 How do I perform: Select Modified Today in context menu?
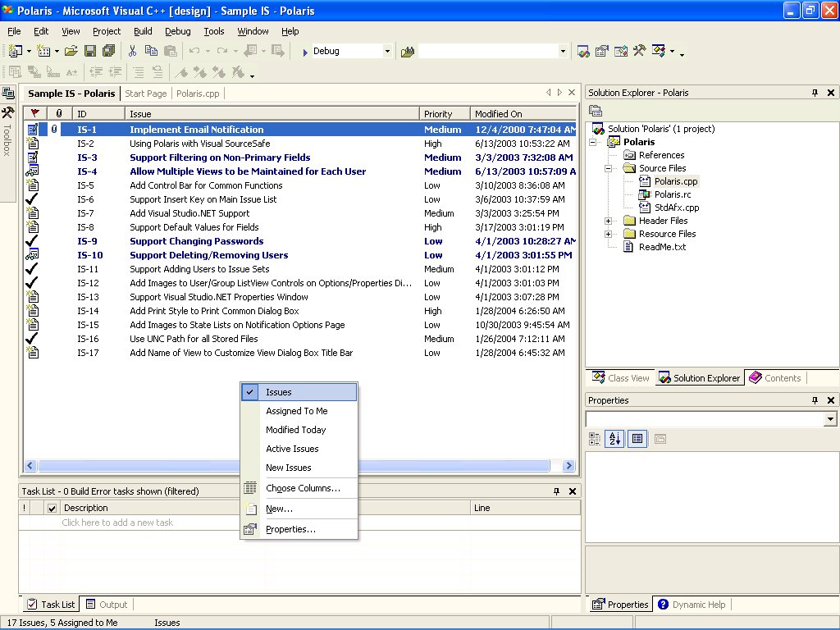coord(299,430)
